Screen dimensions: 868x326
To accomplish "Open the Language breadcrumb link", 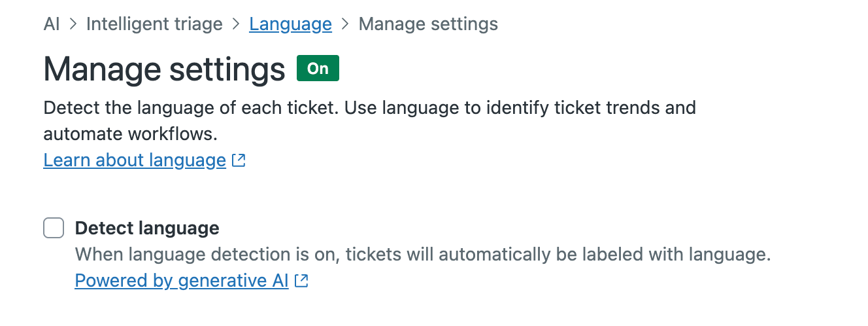I will pos(290,24).
